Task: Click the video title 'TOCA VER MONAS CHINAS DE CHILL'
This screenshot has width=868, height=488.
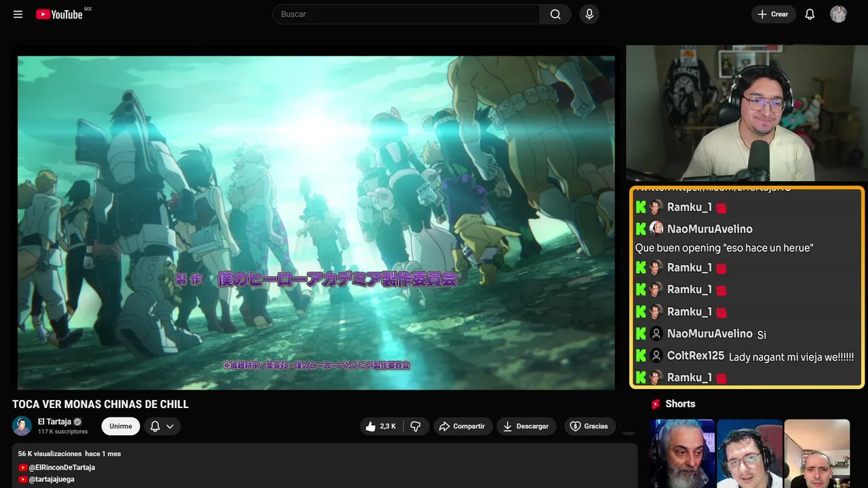Action: click(100, 405)
